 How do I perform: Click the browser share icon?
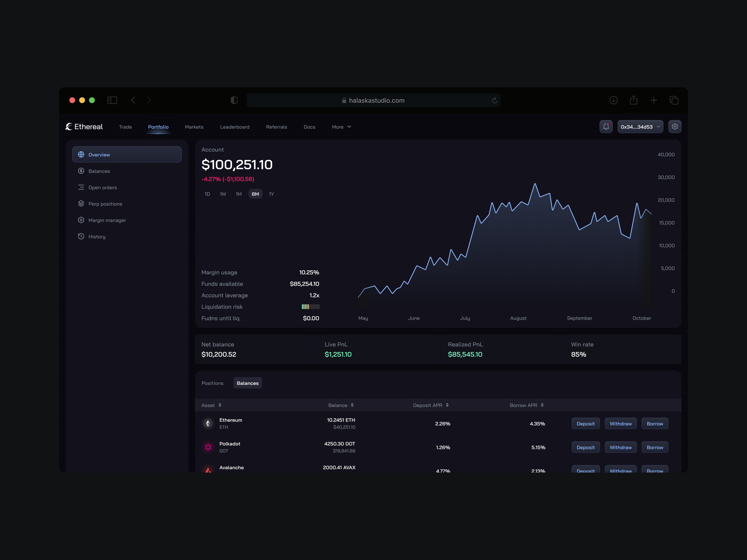(x=633, y=100)
